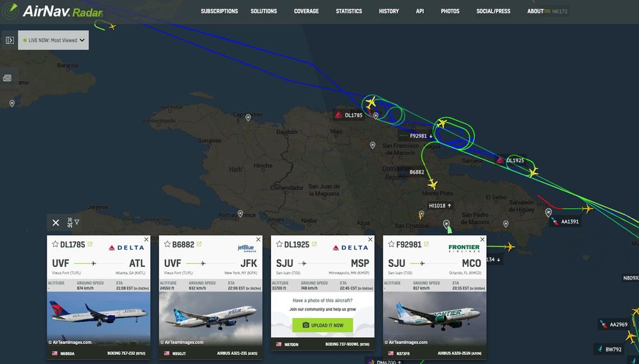Close the multi-flight cards panel X button
This screenshot has width=639, height=364.
pos(56,222)
